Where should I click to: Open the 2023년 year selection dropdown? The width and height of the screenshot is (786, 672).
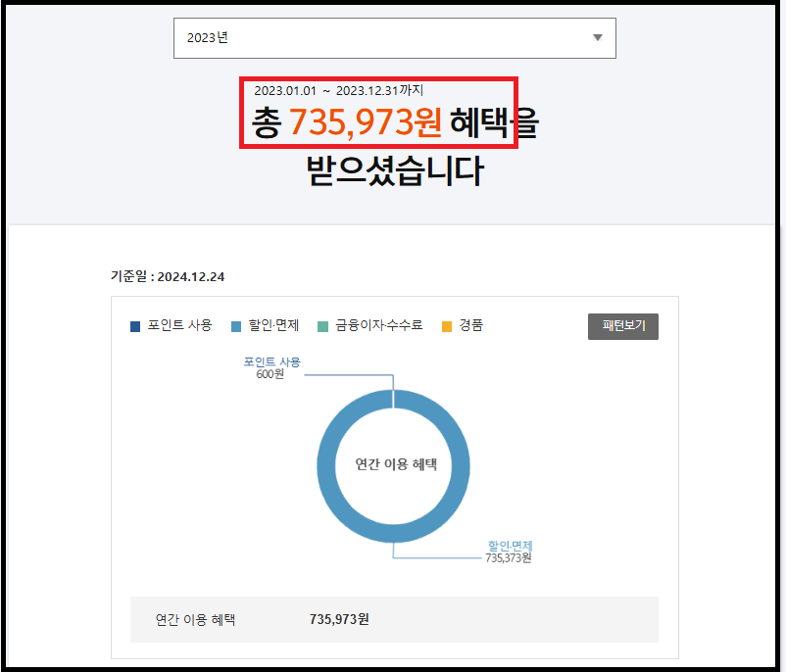(x=394, y=38)
